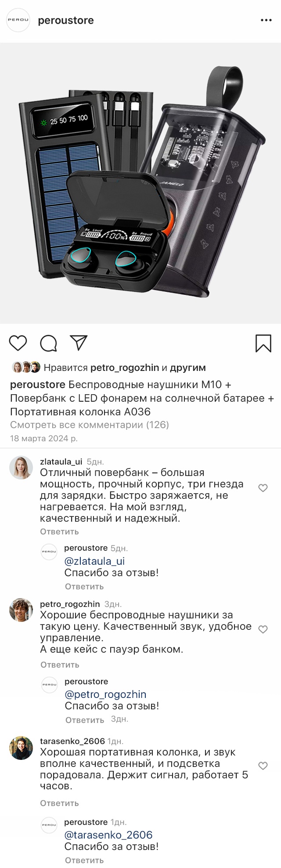View tarasenko_2606's profile avatar

[21, 748]
